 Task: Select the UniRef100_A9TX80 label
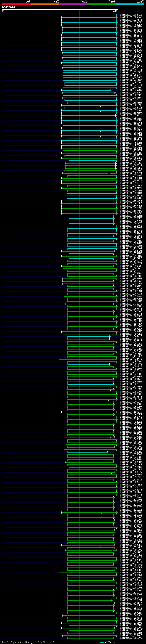click(131, 301)
